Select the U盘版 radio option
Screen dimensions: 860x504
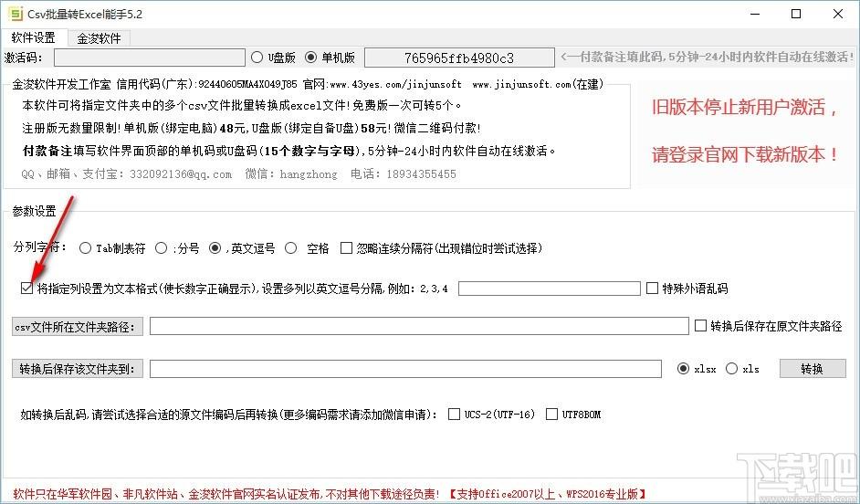click(257, 58)
